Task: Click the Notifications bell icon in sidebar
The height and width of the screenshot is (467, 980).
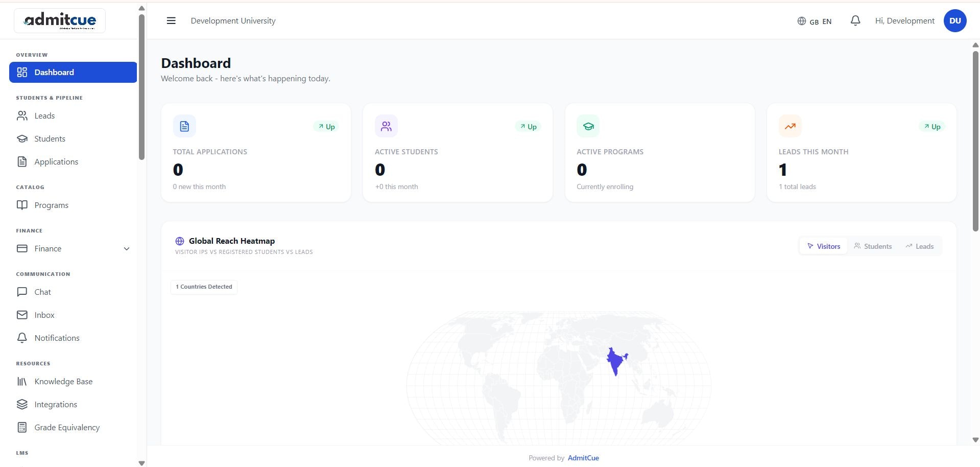Action: (22, 338)
